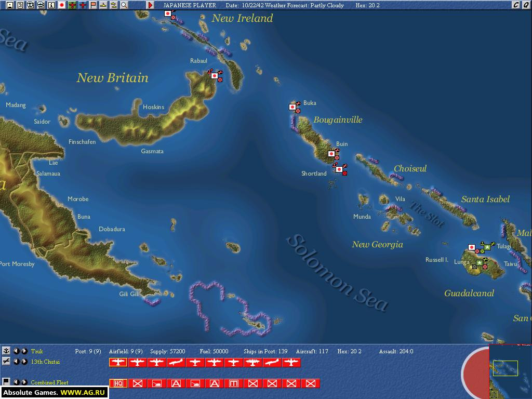Click the Munda map label
The height and width of the screenshot is (399, 532).
tap(362, 217)
